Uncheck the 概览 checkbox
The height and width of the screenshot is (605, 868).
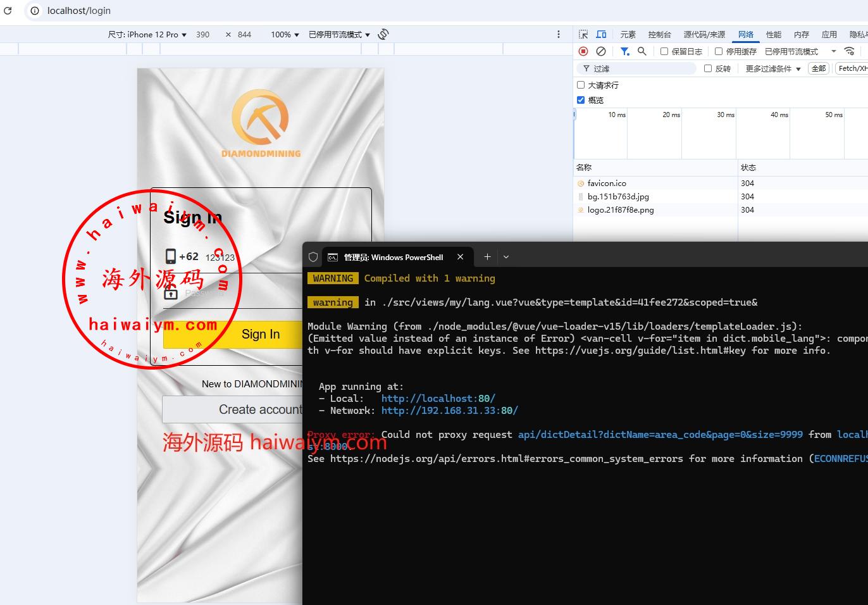click(x=581, y=100)
